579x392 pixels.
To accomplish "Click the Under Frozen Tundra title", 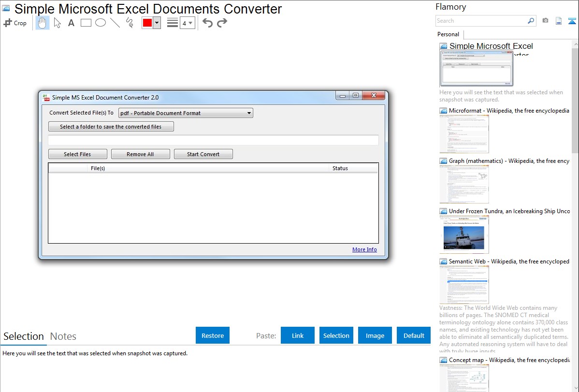I will click(x=509, y=211).
